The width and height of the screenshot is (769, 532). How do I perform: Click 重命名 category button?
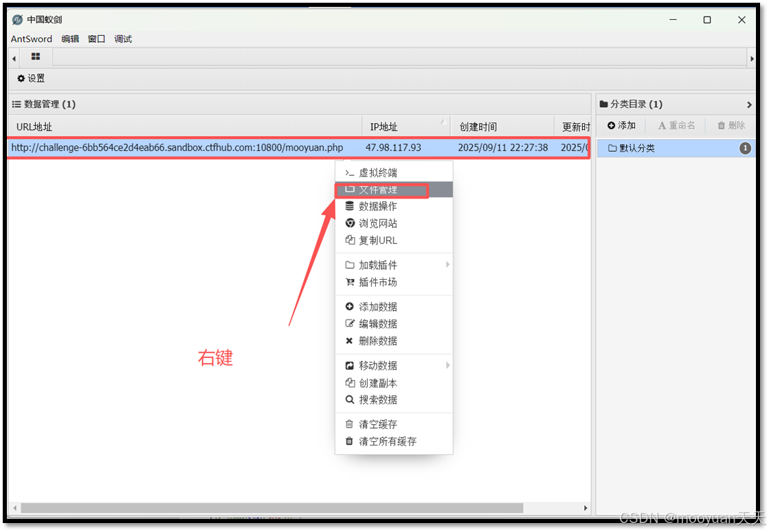[x=676, y=126]
